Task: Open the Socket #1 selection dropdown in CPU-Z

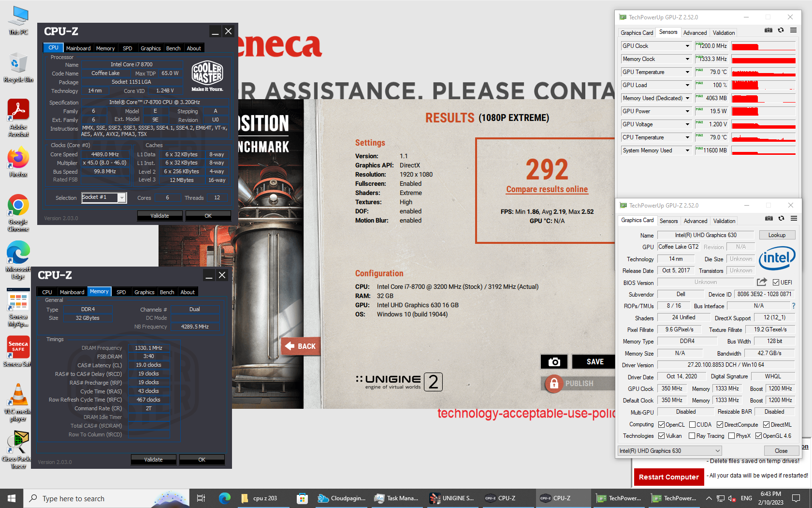Action: click(122, 198)
